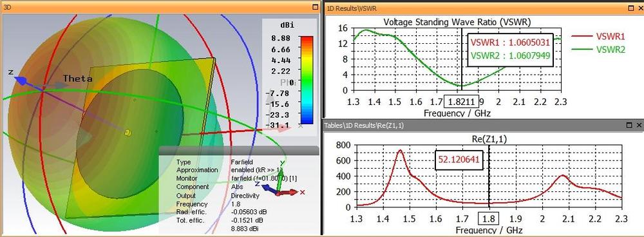Screen dimensions: 644x237
Task: Select the 'Tables\1D Results\Re(Z1,1)' title bar
Action: (484, 125)
